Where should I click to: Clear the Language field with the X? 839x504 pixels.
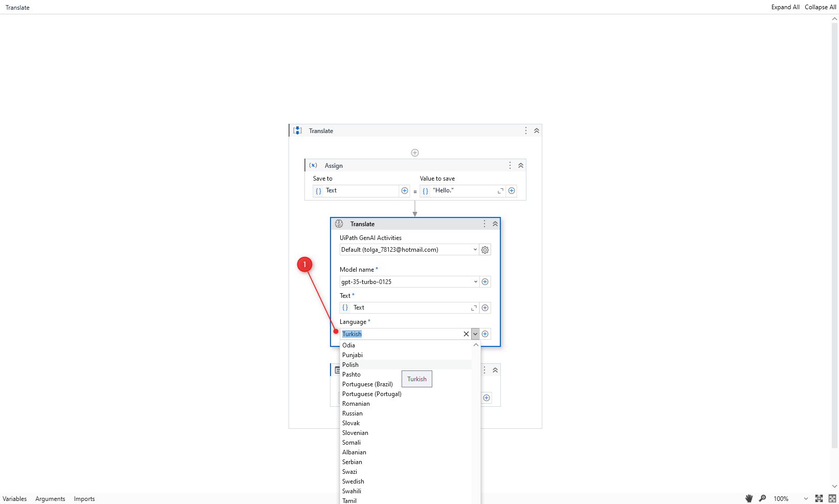(466, 334)
